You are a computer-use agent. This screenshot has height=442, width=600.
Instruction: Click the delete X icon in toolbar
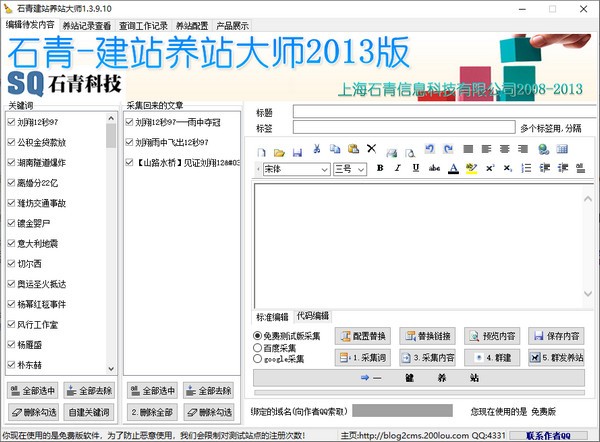pyautogui.click(x=371, y=148)
